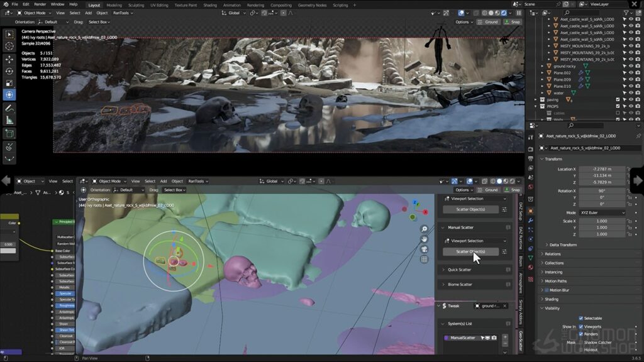This screenshot has width=644, height=362.
Task: Toggle render camera icon for Plane.002
Action: coord(638,73)
